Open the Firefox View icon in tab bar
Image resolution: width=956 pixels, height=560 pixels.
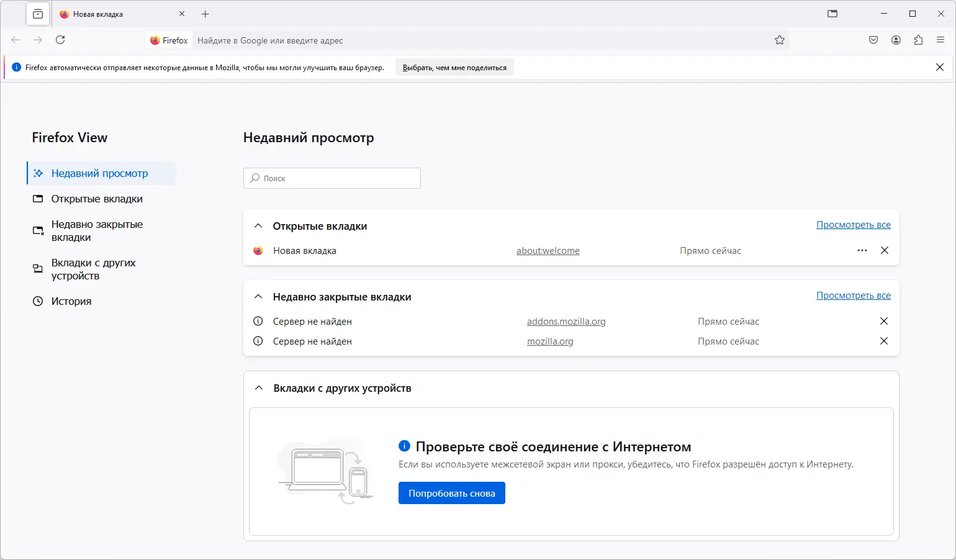(37, 14)
